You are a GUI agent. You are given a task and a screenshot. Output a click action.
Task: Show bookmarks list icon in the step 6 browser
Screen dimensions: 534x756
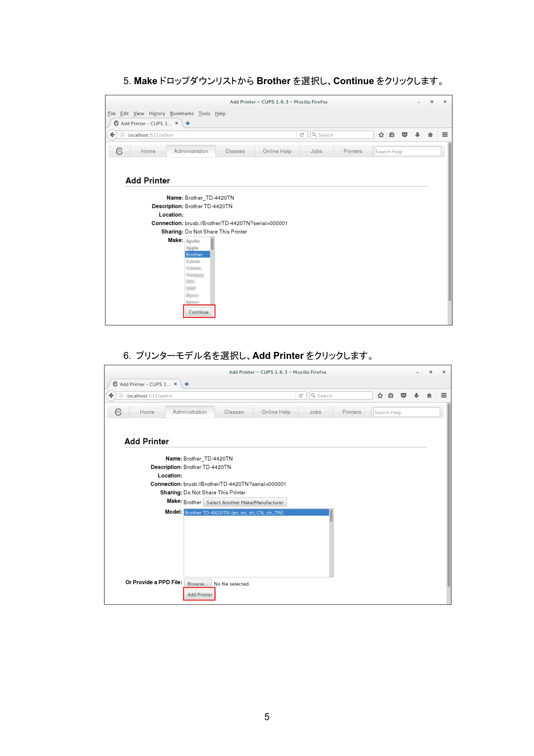point(391,396)
